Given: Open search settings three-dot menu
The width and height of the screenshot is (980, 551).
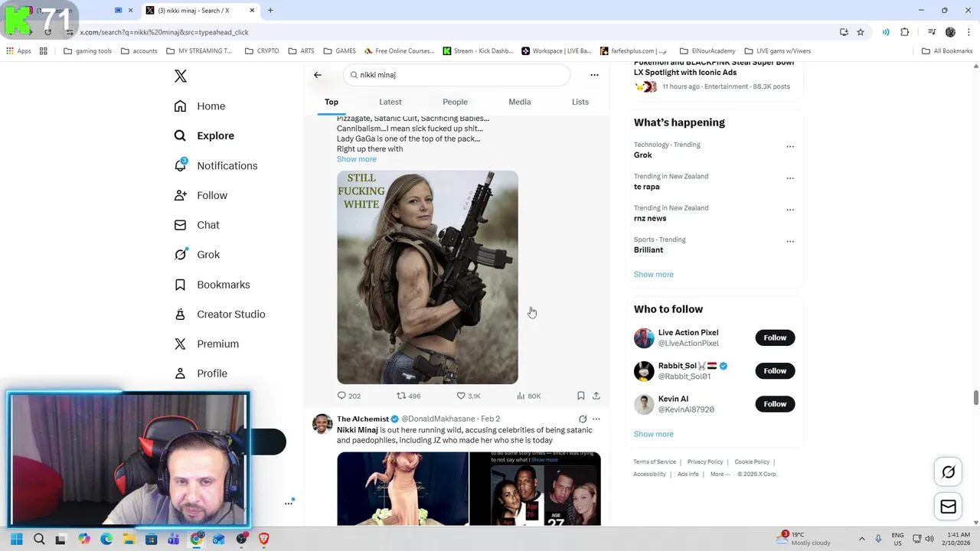Looking at the screenshot, I should (594, 75).
